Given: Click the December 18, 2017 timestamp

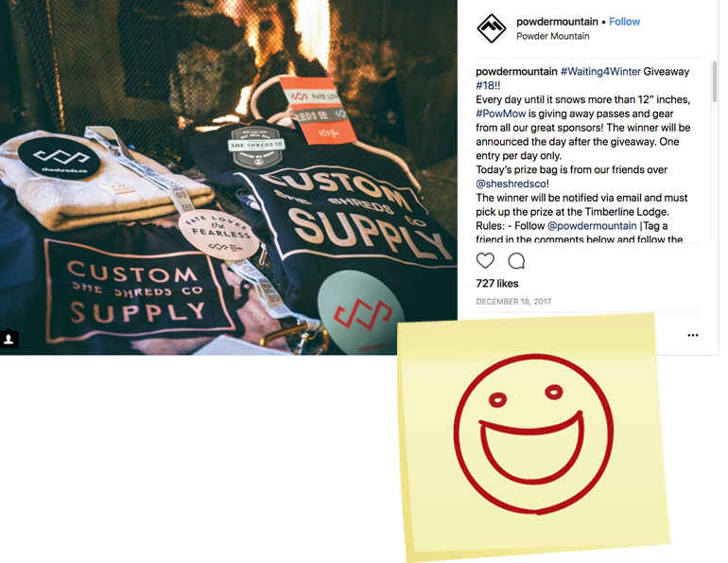Looking at the screenshot, I should 513,302.
